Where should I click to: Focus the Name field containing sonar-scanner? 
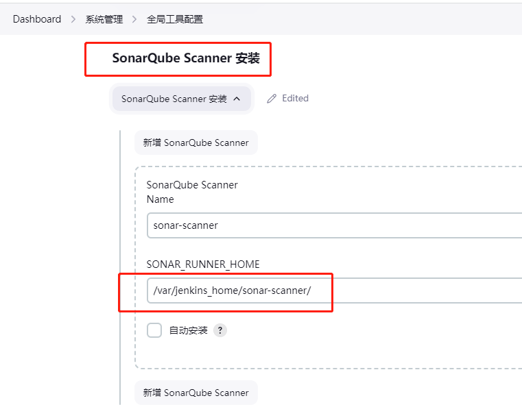[x=334, y=225]
